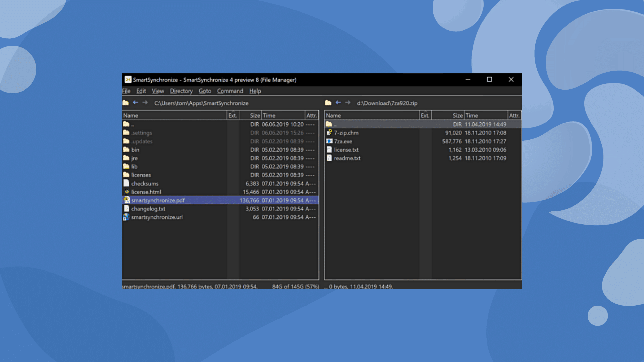644x362 pixels.
Task: Select the license.html file icon
Action: tap(127, 192)
